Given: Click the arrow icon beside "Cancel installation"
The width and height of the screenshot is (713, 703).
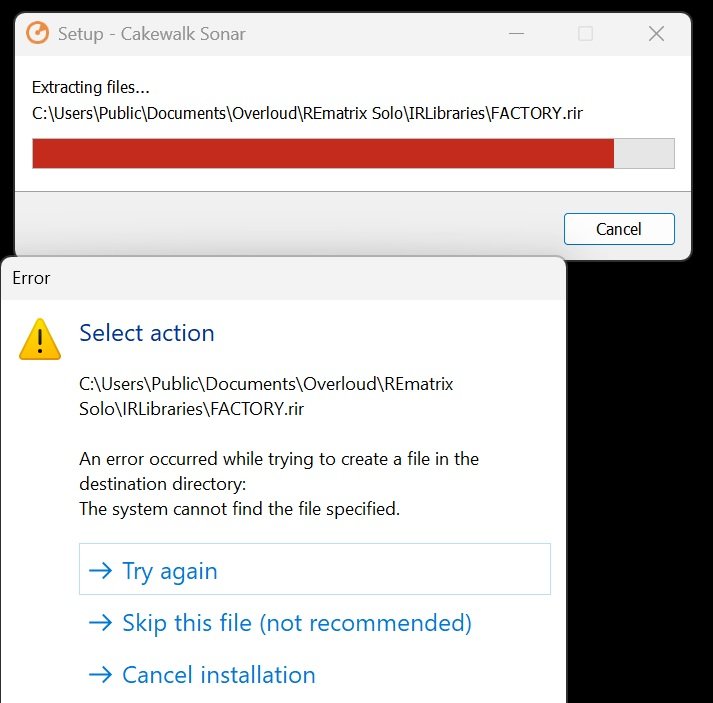Looking at the screenshot, I should (x=100, y=675).
